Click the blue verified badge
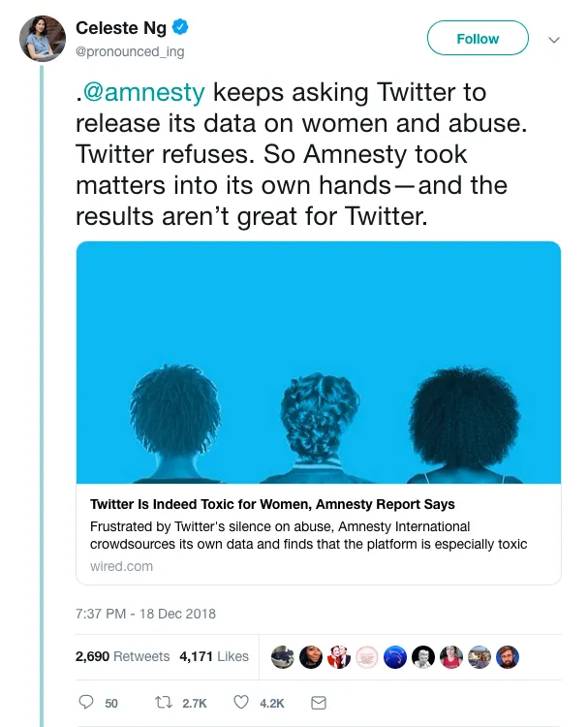588x727 pixels. pyautogui.click(x=180, y=27)
